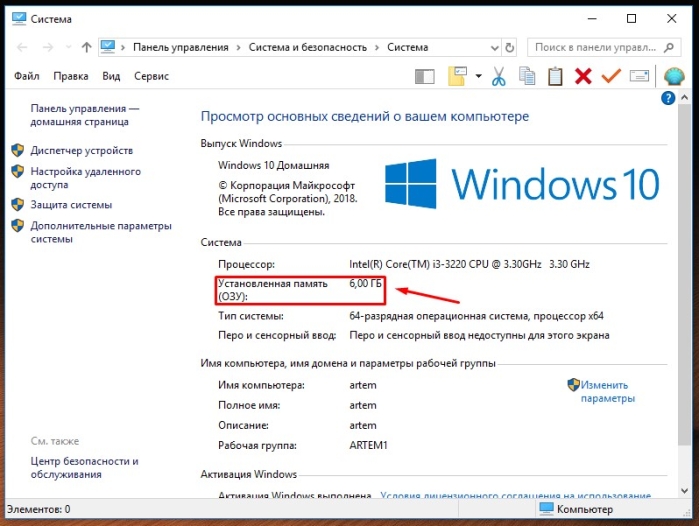
Task: Click the vertical scrollbar down arrow
Action: coord(685,490)
